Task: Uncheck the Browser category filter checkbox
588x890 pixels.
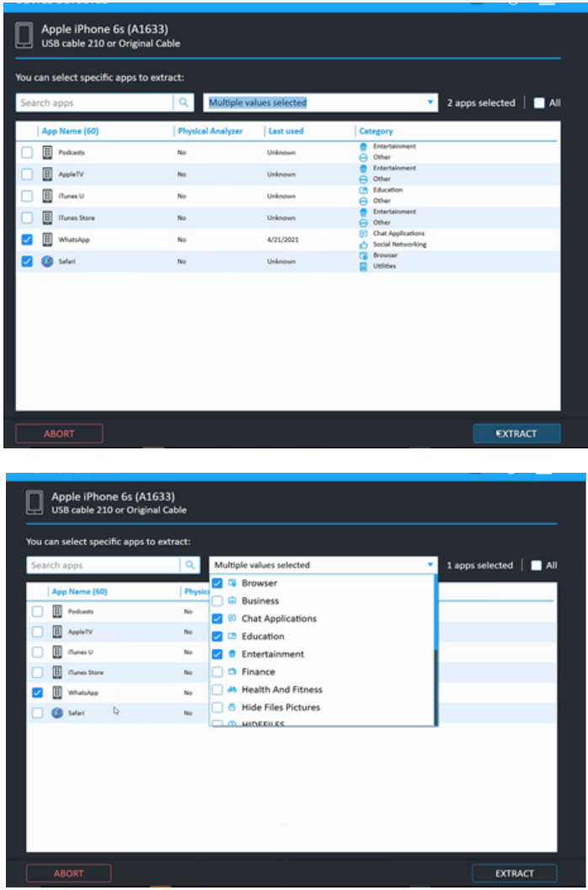Action: click(x=216, y=583)
